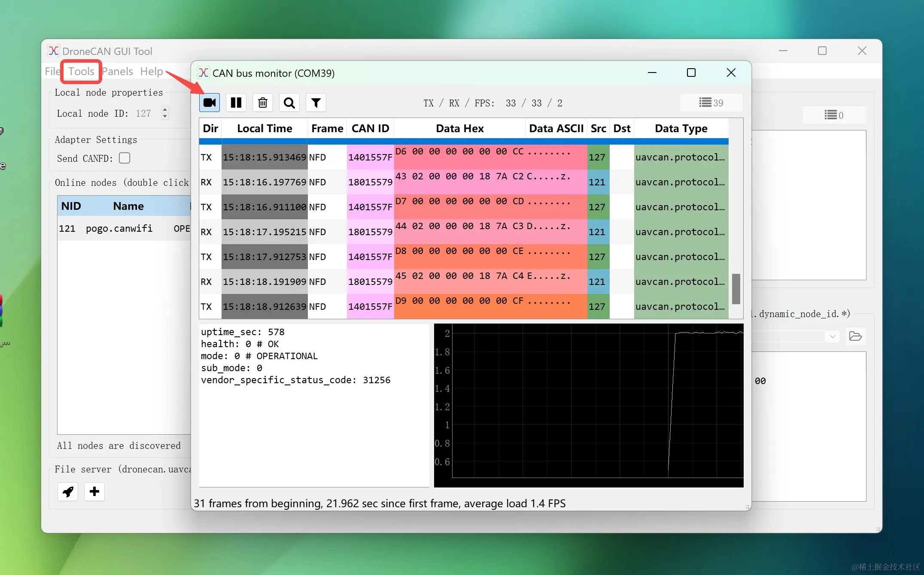The width and height of the screenshot is (924, 575).
Task: Open the Help menu
Action: tap(152, 71)
